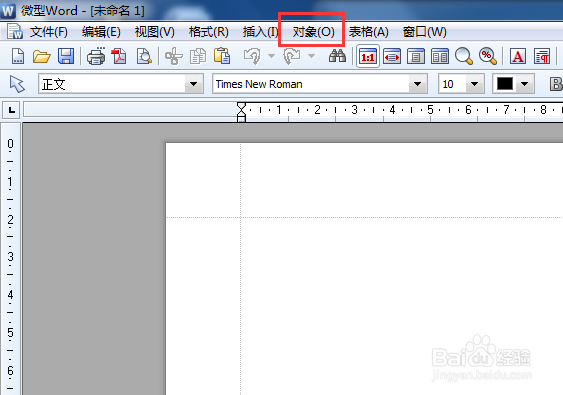Image resolution: width=563 pixels, height=395 pixels.
Task: Switch to two-page view icon
Action: (440, 56)
